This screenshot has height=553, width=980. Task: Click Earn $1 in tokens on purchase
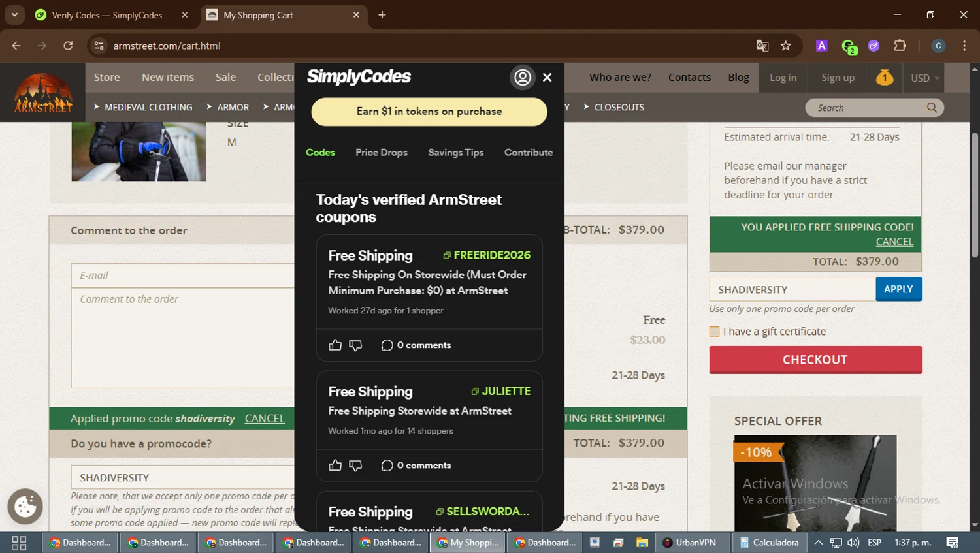[429, 112]
